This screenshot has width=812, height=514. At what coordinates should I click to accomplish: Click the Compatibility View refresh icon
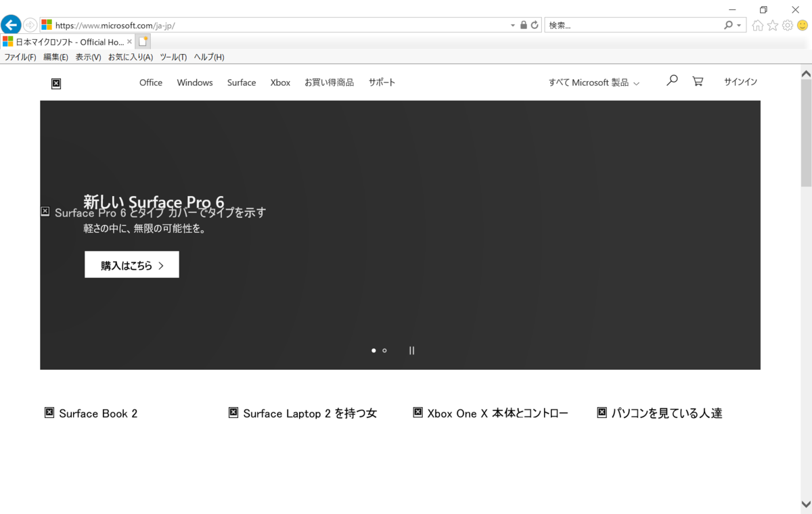point(534,24)
